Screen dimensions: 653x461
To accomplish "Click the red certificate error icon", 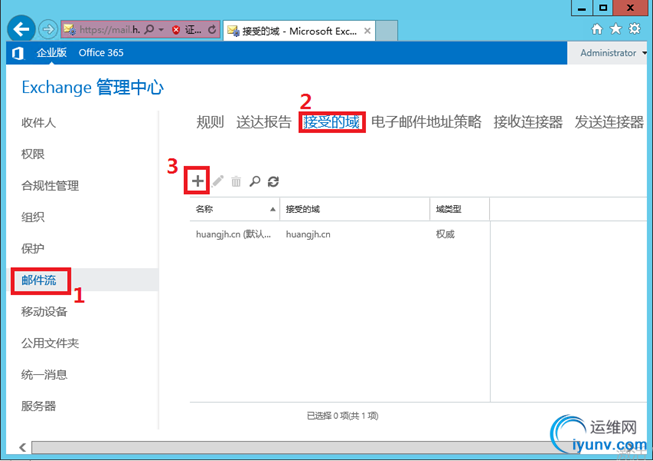I will coord(176,30).
